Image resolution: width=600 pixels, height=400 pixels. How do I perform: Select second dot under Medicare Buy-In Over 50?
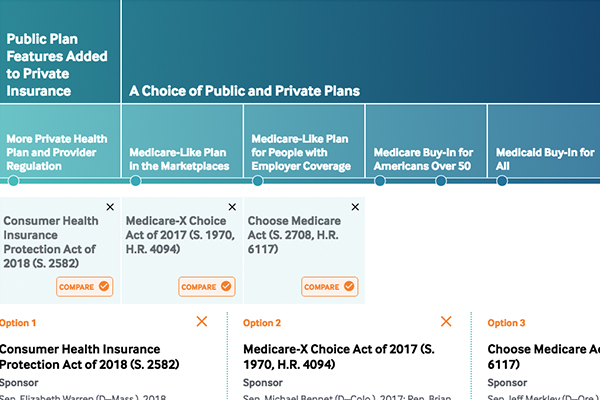[441, 181]
